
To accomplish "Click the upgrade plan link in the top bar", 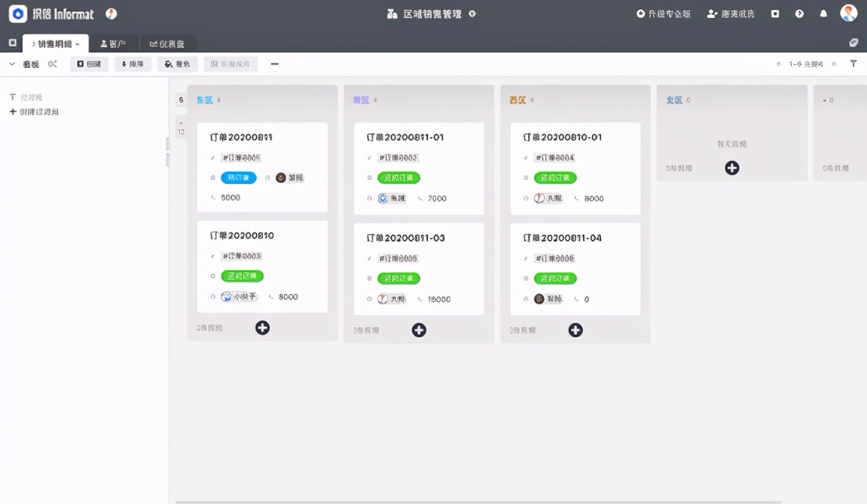I will coord(662,13).
